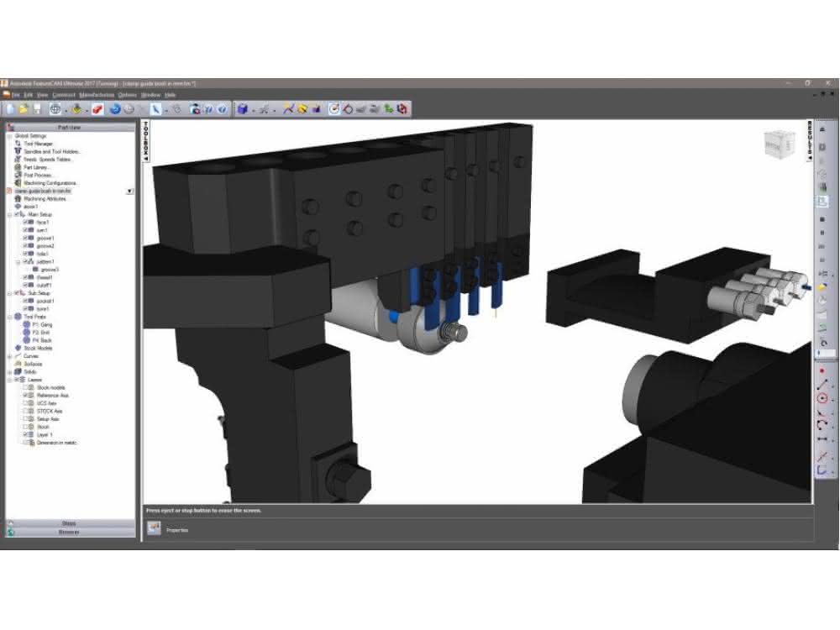Select the arrow pointer selection tool
The width and height of the screenshot is (840, 630).
155,109
